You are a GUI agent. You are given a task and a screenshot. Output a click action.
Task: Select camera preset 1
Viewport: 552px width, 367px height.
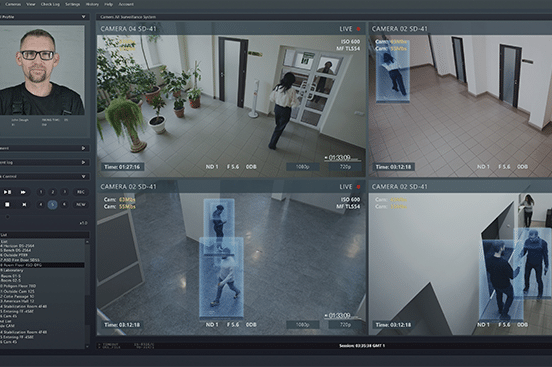[x=41, y=192]
